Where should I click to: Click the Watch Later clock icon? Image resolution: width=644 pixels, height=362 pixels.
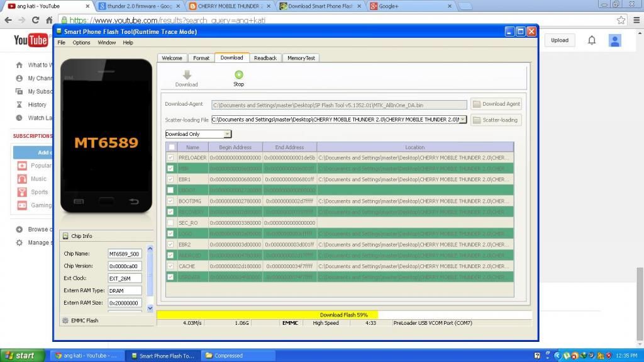click(x=19, y=118)
